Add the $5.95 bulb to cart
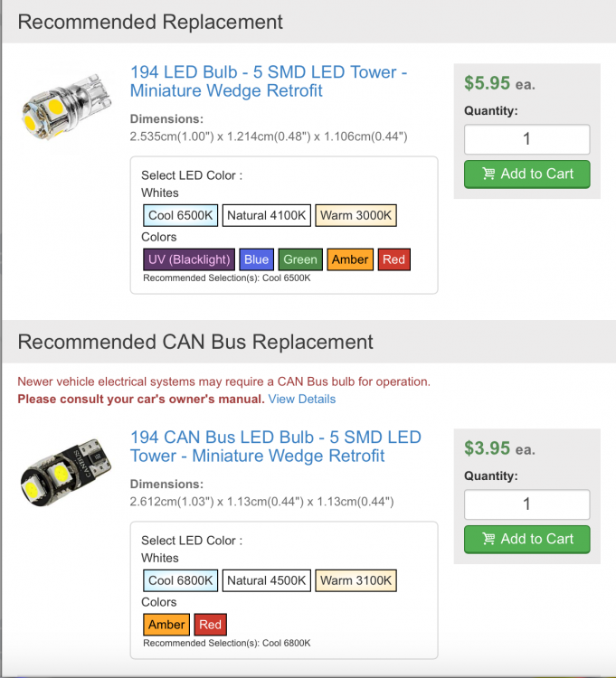616x678 pixels. point(526,174)
